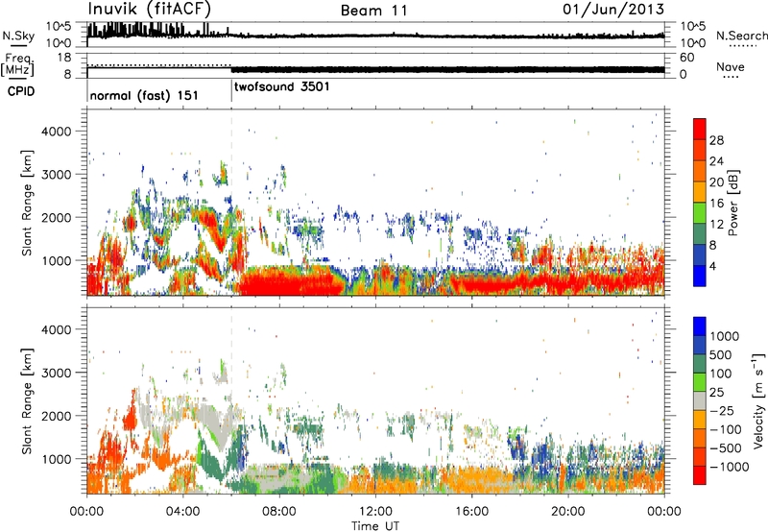Viewport: 768px width, 532px height.
Task: Click the 'Time UT' axis label
Action: [375, 526]
